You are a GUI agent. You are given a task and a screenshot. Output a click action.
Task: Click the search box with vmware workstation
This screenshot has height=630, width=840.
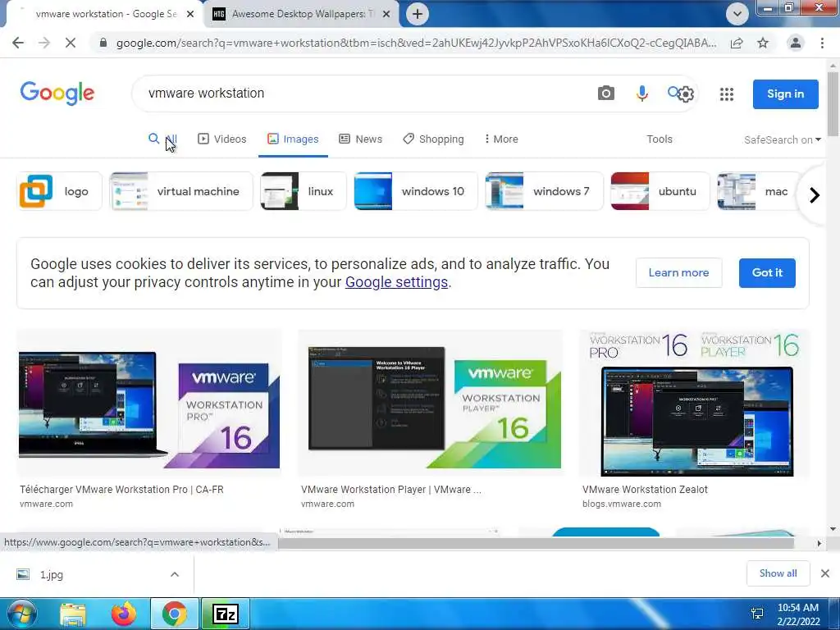[x=364, y=94]
